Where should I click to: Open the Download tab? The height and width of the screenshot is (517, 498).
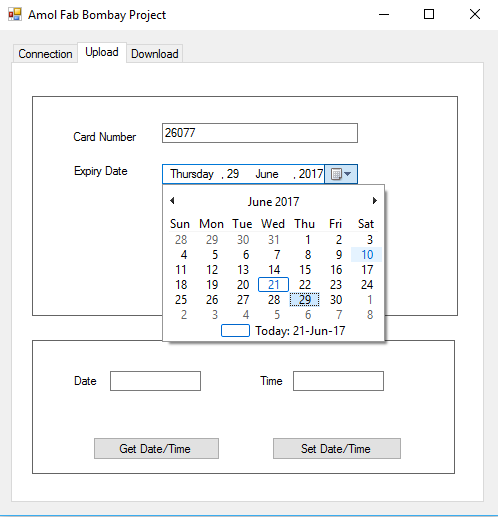(x=155, y=54)
